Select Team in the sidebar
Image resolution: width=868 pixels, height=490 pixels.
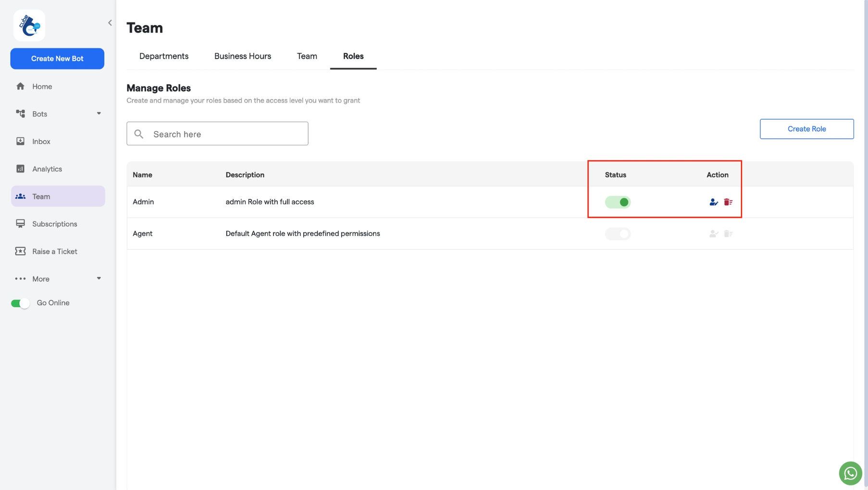coord(58,196)
